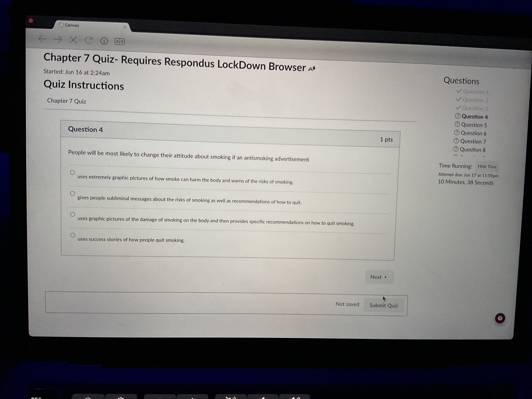Select the 'subliminal messages' answer option
This screenshot has height=399, width=532.
pyautogui.click(x=72, y=193)
